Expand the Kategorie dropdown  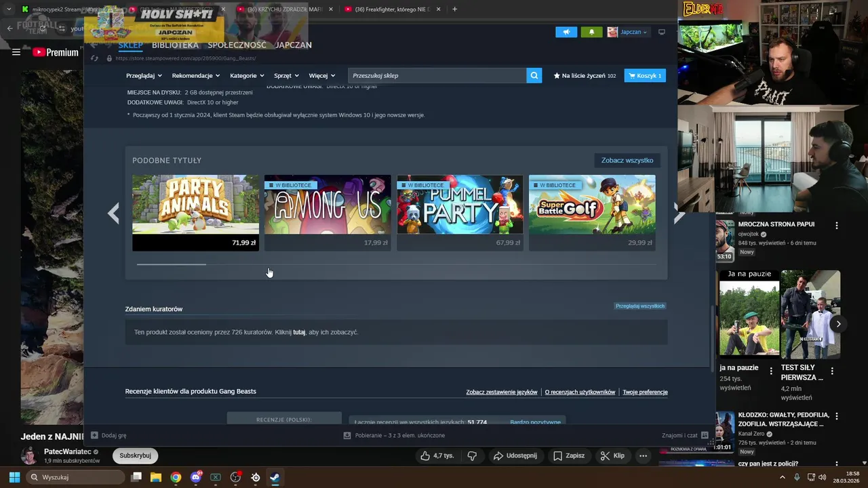pos(247,76)
